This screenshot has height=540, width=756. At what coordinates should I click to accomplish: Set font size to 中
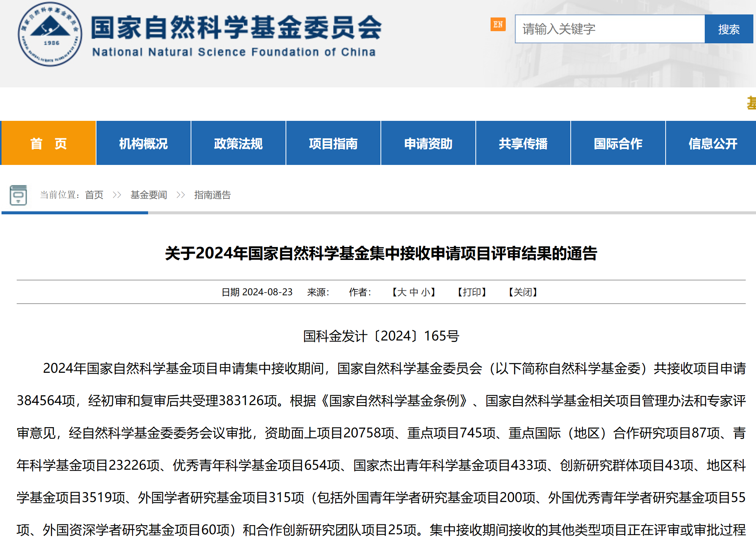point(414,292)
